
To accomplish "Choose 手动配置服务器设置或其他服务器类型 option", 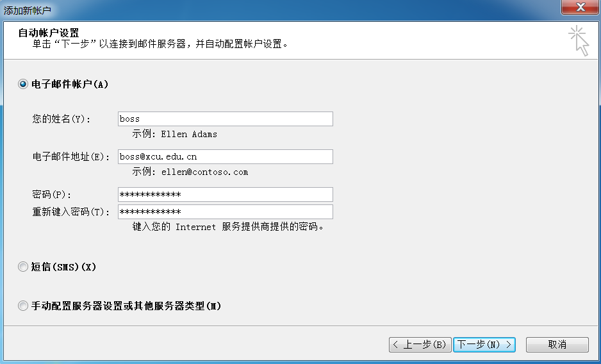I will point(23,306).
